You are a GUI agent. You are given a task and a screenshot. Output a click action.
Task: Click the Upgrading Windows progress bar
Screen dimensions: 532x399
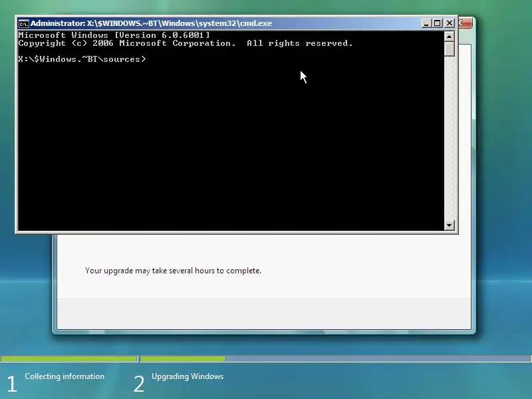pyautogui.click(x=336, y=358)
